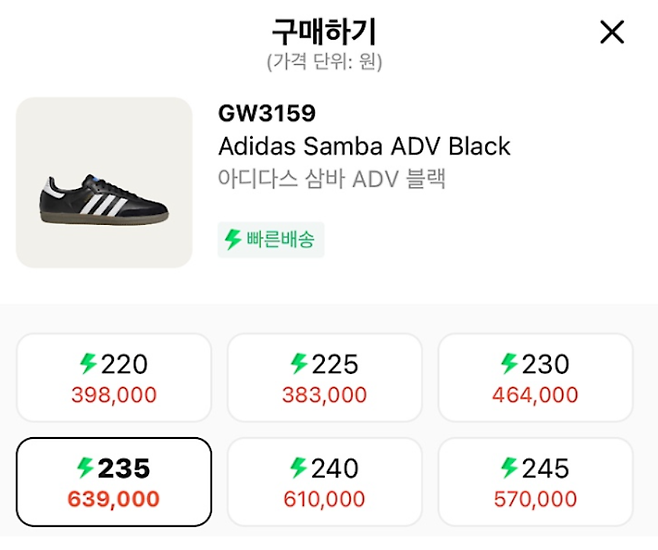Click the lightning icon beside size 235

[86, 468]
